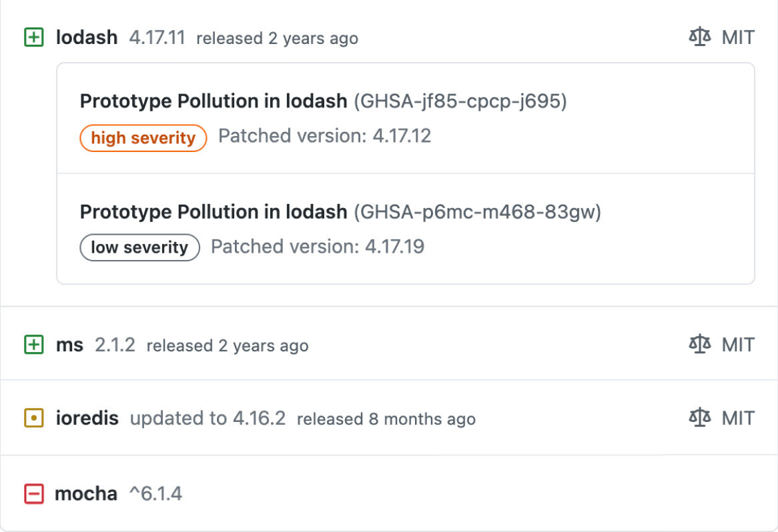Click the license scale icon in lodash row
Image resolution: width=778 pixels, height=532 pixels.
[x=699, y=37]
